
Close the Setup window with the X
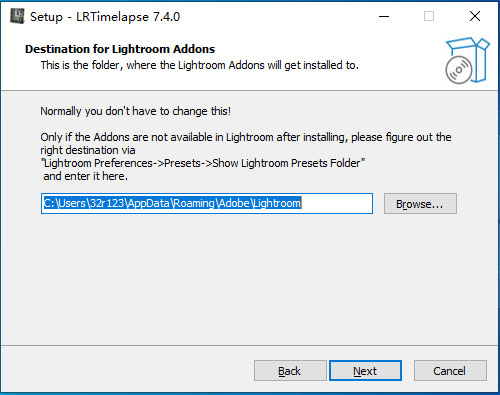click(x=475, y=16)
